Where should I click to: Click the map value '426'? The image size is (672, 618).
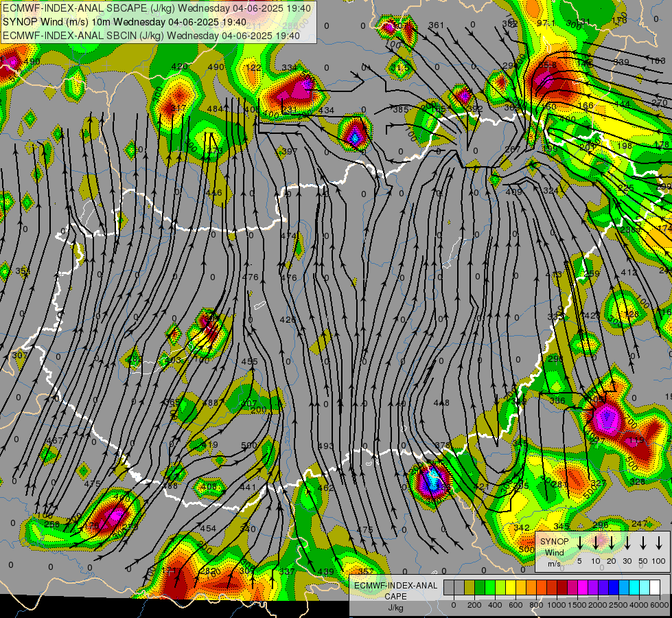(x=288, y=319)
